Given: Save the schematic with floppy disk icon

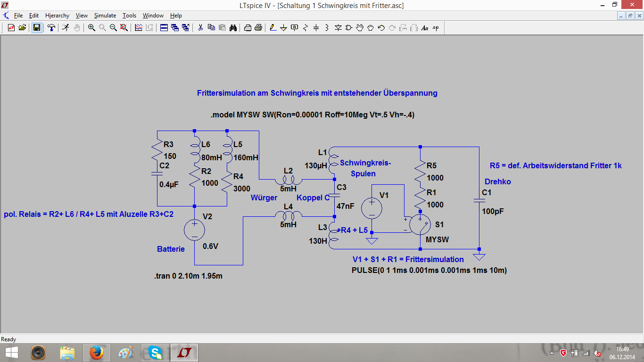Looking at the screenshot, I should click(36, 28).
